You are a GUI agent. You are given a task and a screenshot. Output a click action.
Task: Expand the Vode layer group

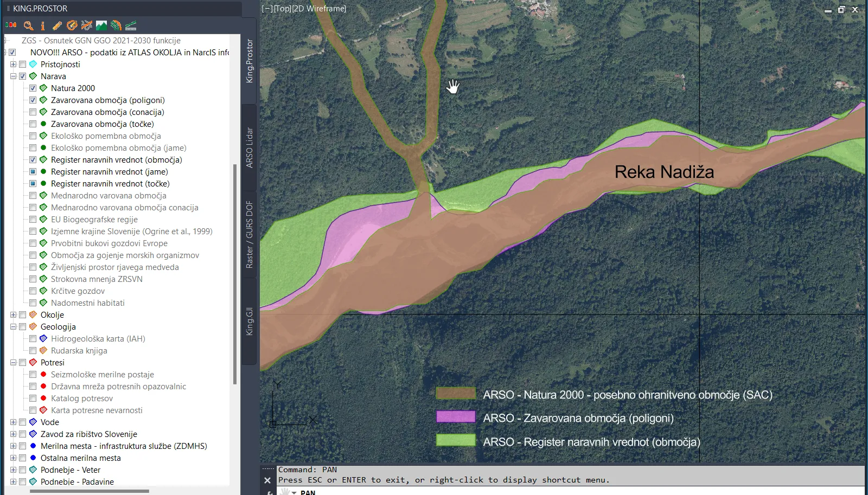pos(13,422)
